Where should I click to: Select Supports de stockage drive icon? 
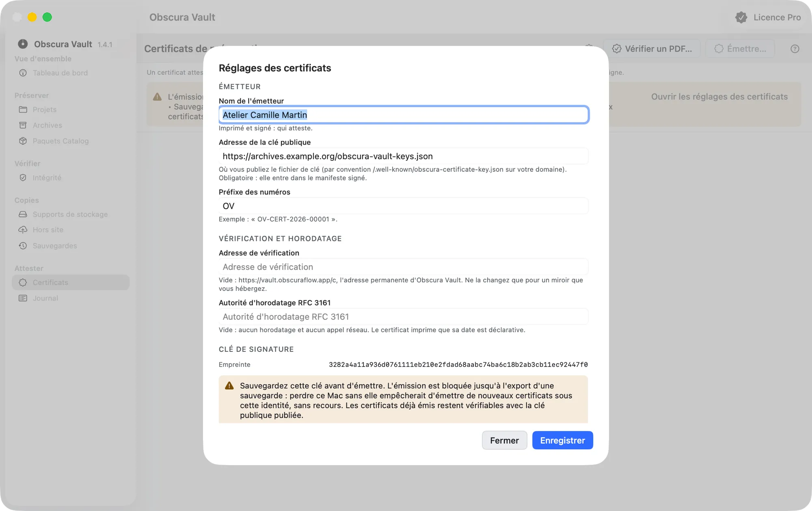tap(23, 214)
